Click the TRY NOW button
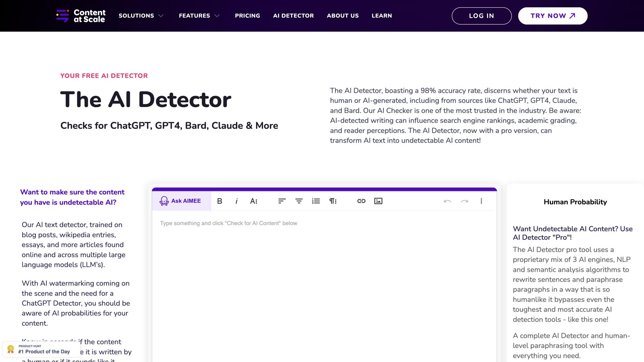644x362 pixels. (x=552, y=15)
